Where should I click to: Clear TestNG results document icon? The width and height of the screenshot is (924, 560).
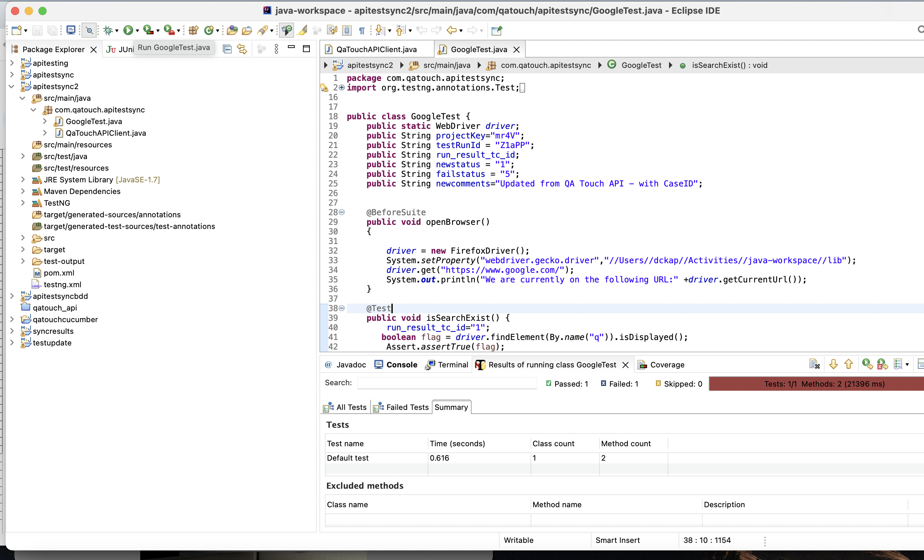click(x=815, y=364)
